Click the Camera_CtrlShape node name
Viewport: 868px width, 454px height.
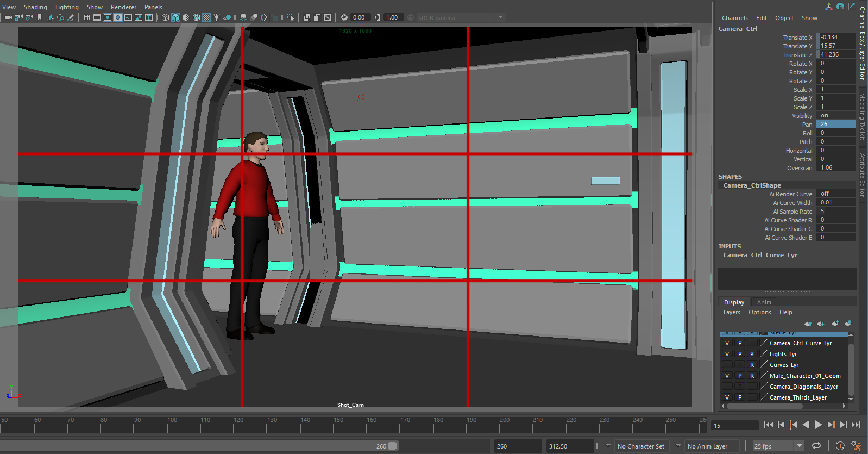[x=752, y=185]
